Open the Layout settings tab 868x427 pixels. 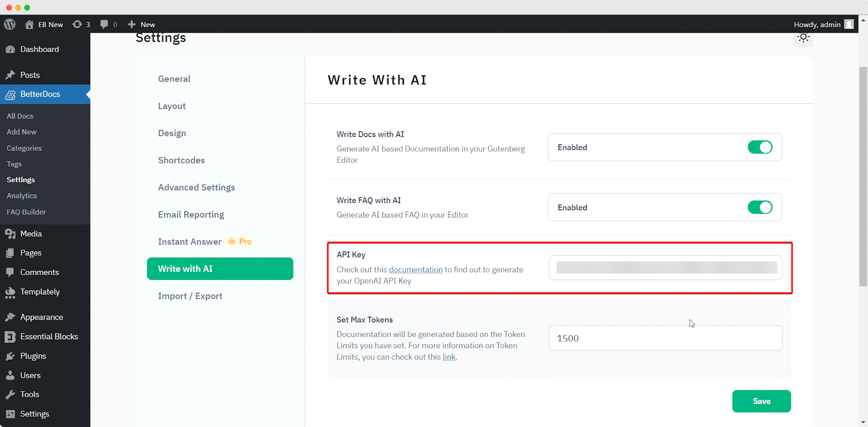click(172, 106)
